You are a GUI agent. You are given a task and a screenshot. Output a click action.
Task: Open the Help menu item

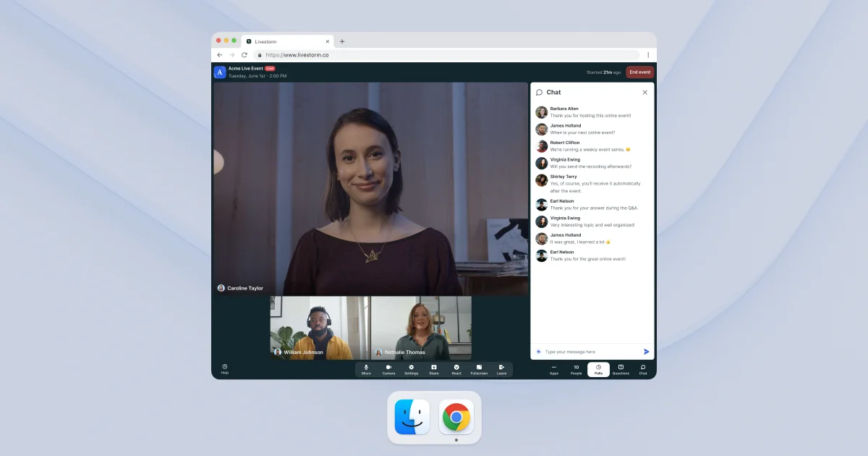[225, 369]
